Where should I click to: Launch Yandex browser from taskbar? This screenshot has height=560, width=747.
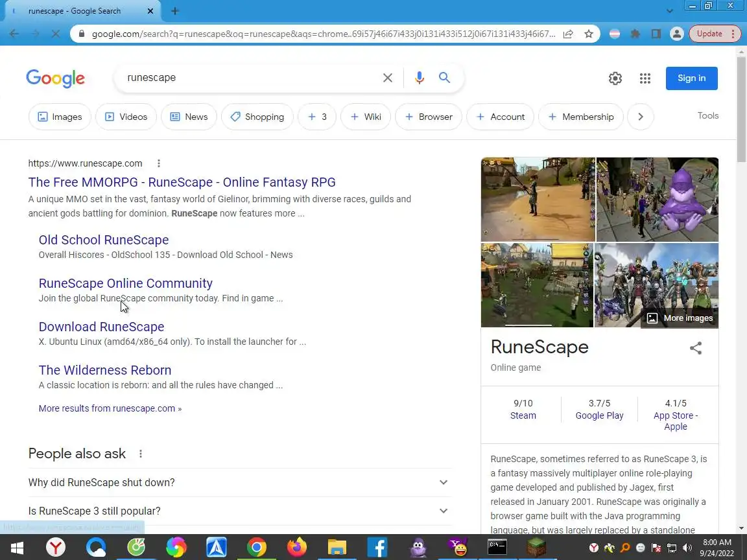(x=56, y=548)
